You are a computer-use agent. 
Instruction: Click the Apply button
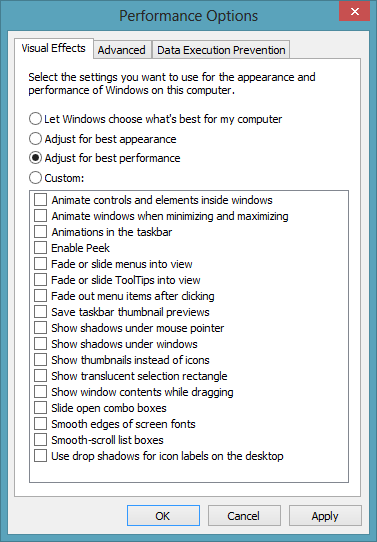click(325, 516)
